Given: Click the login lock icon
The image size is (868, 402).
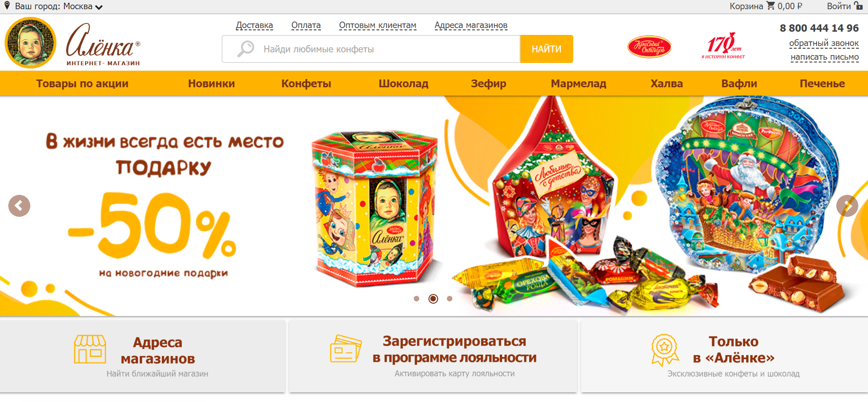Looking at the screenshot, I should (x=858, y=6).
